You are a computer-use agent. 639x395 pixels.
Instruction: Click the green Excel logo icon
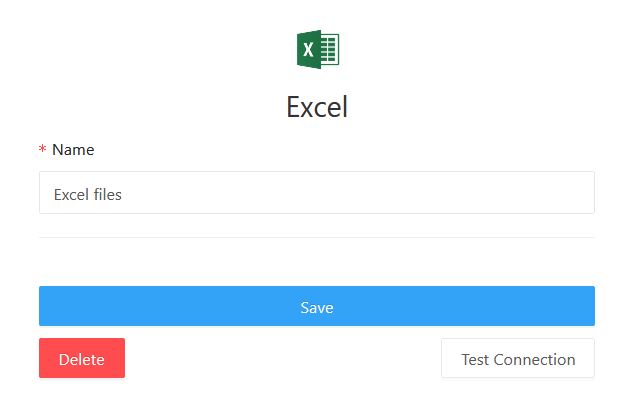(x=318, y=49)
